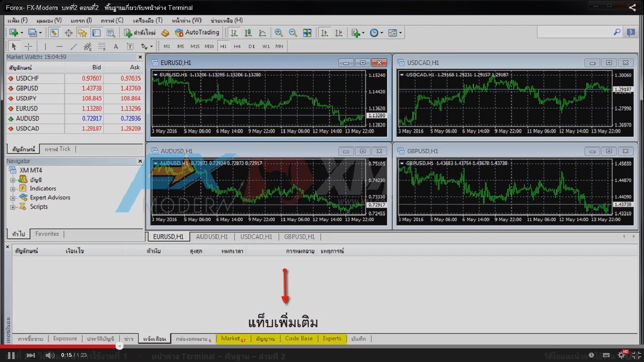The height and width of the screenshot is (362, 644).
Task: Open the Periods clock dropdown
Action: [376, 33]
